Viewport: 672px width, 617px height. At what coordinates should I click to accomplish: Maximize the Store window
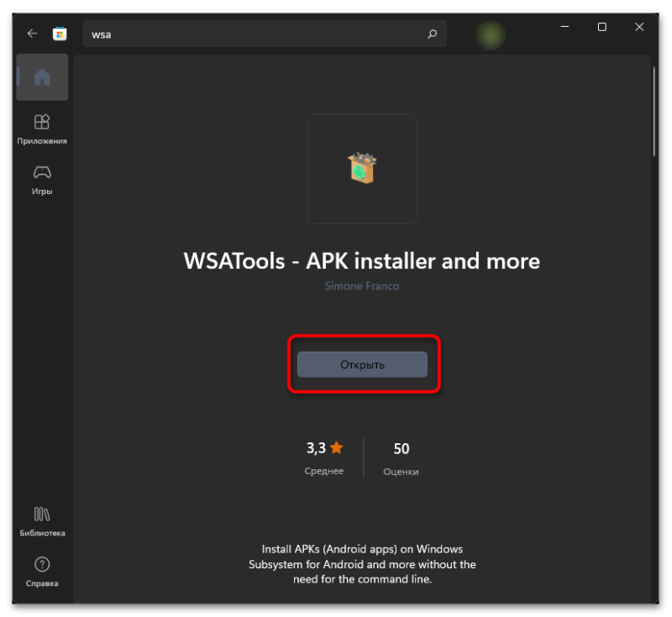pyautogui.click(x=602, y=27)
